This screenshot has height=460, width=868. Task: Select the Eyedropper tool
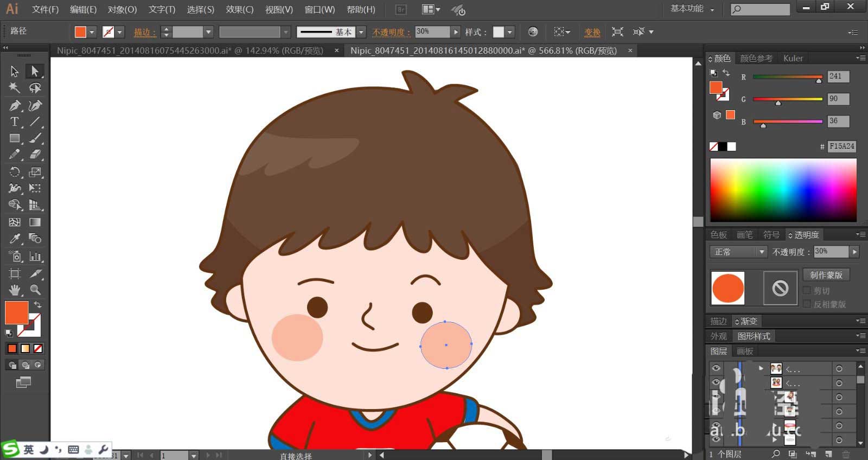click(x=15, y=239)
